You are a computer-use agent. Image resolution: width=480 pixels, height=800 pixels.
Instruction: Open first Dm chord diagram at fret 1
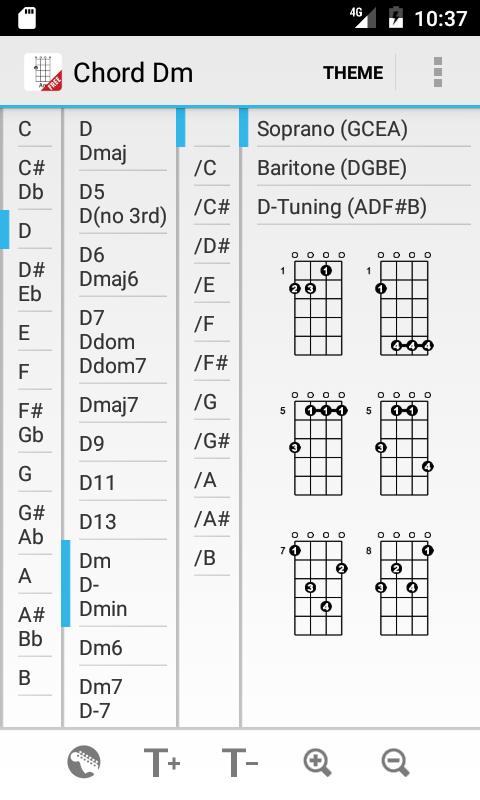pos(313,304)
